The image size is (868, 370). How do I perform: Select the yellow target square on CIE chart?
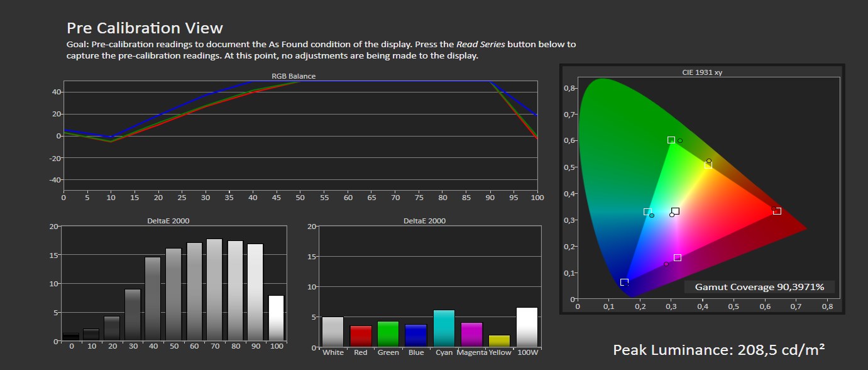(708, 165)
